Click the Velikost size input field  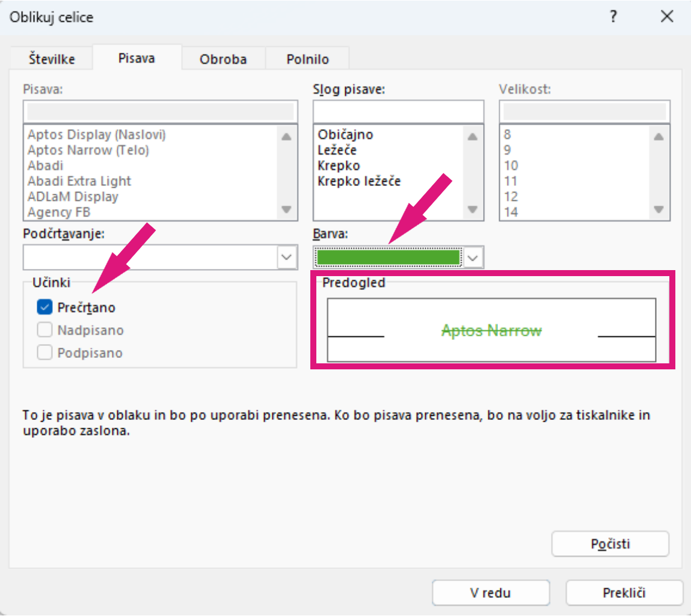click(x=585, y=112)
